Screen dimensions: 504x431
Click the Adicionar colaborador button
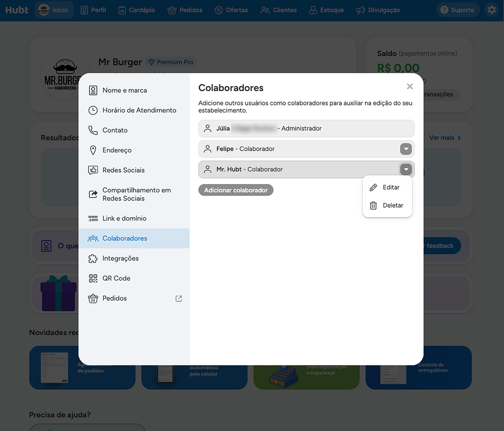236,190
